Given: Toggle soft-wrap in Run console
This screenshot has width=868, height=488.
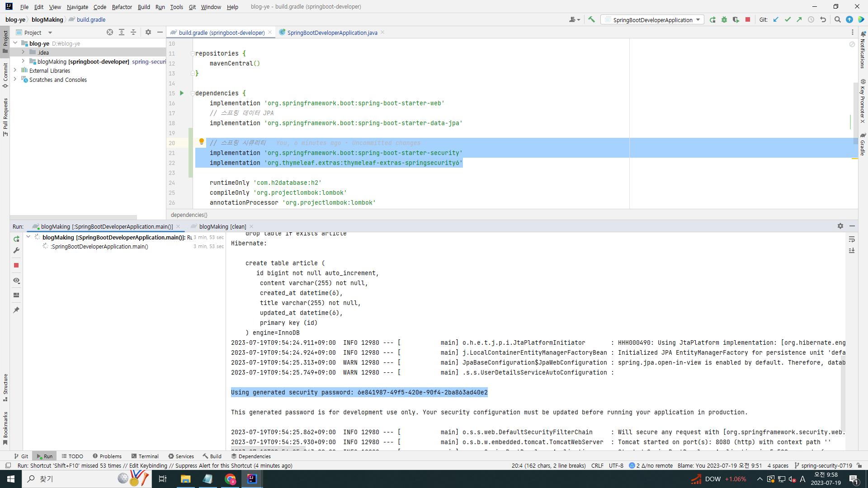Looking at the screenshot, I should [x=852, y=239].
